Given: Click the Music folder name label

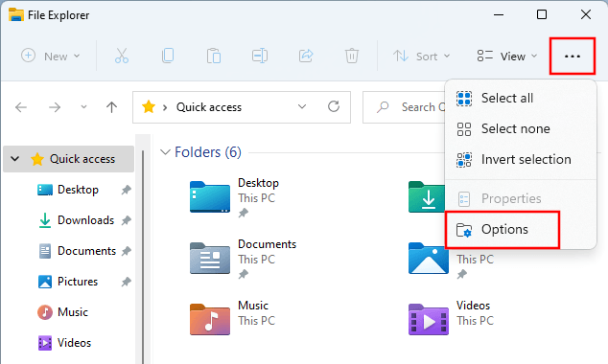Looking at the screenshot, I should pyautogui.click(x=253, y=306).
